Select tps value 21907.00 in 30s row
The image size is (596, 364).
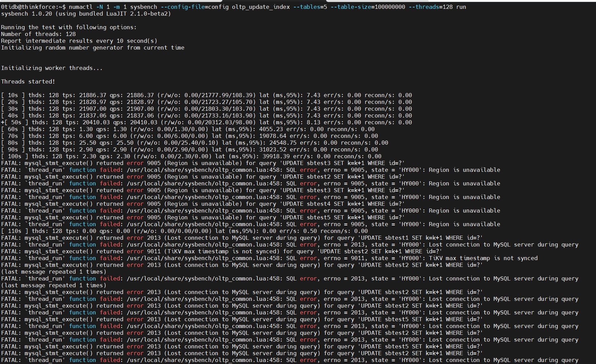(x=93, y=109)
